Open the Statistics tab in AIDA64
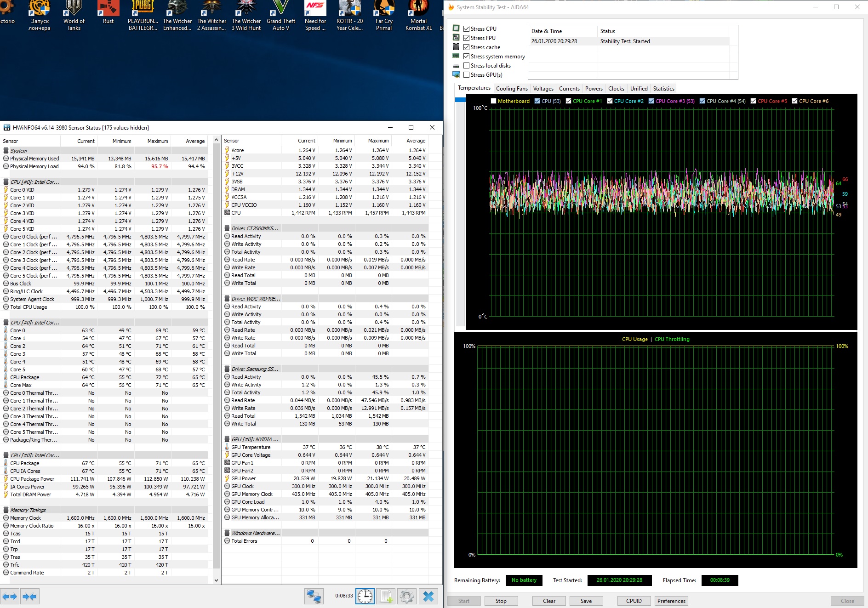868x608 pixels. click(x=663, y=89)
